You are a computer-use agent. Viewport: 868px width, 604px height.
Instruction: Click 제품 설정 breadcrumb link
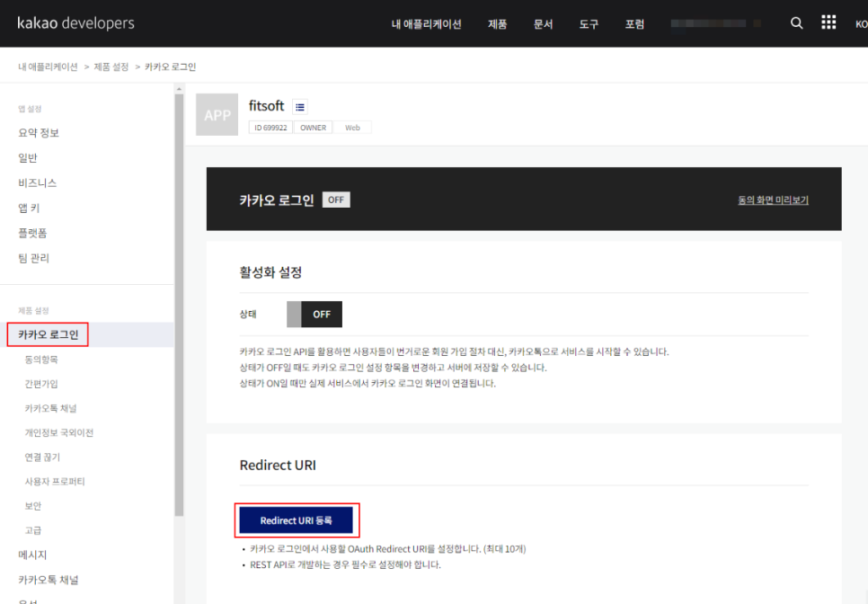[x=111, y=67]
